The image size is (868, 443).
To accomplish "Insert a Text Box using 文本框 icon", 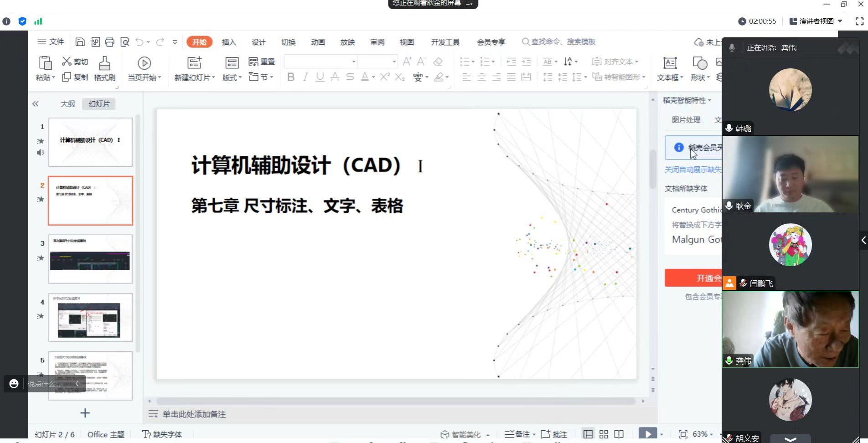I will point(669,63).
